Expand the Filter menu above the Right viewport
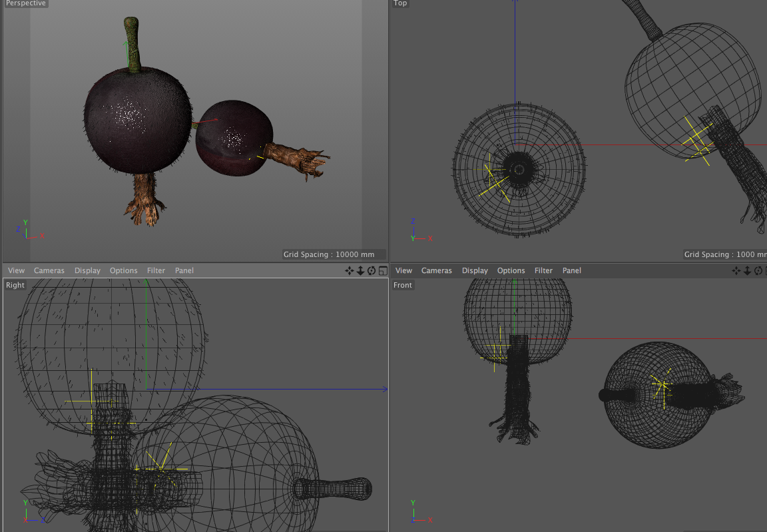767x532 pixels. tap(156, 270)
